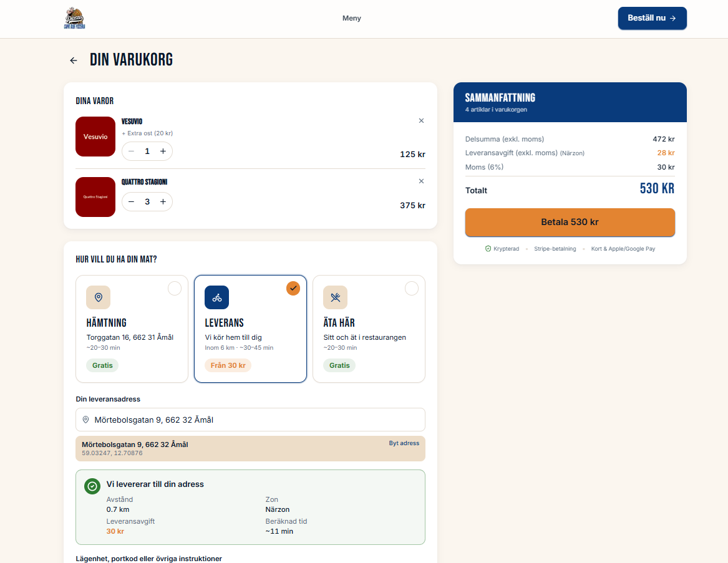Click 'Vi kör hem till dig' text

coord(233,337)
